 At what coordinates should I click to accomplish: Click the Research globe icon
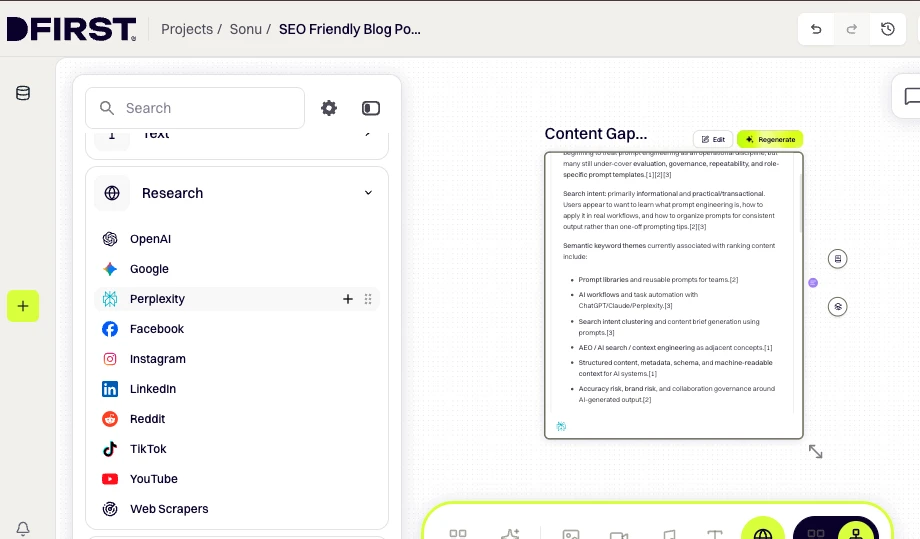coord(112,193)
